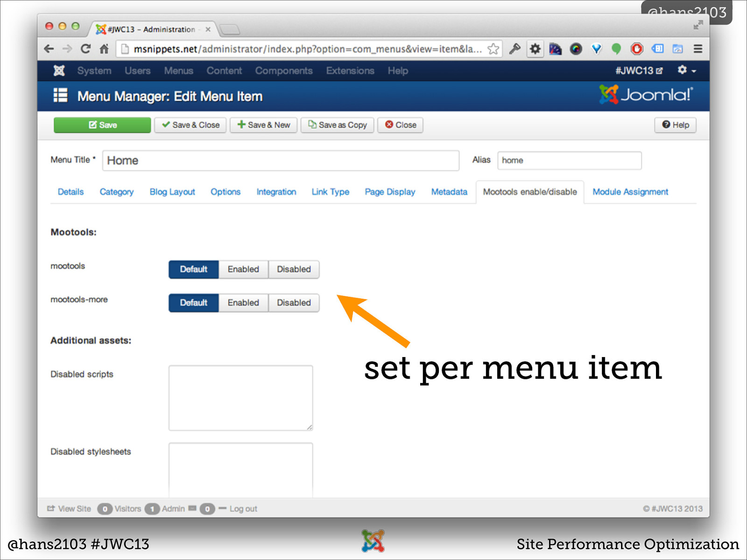Viewport: 747px width, 560px height.
Task: Switch to the Integration tab
Action: pyautogui.click(x=276, y=192)
